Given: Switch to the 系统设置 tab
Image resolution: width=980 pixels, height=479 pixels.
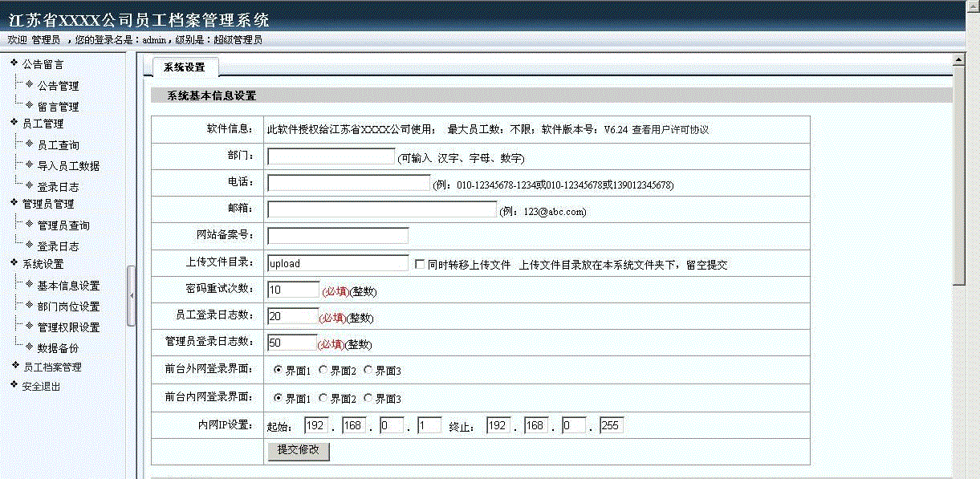Looking at the screenshot, I should coord(185,67).
